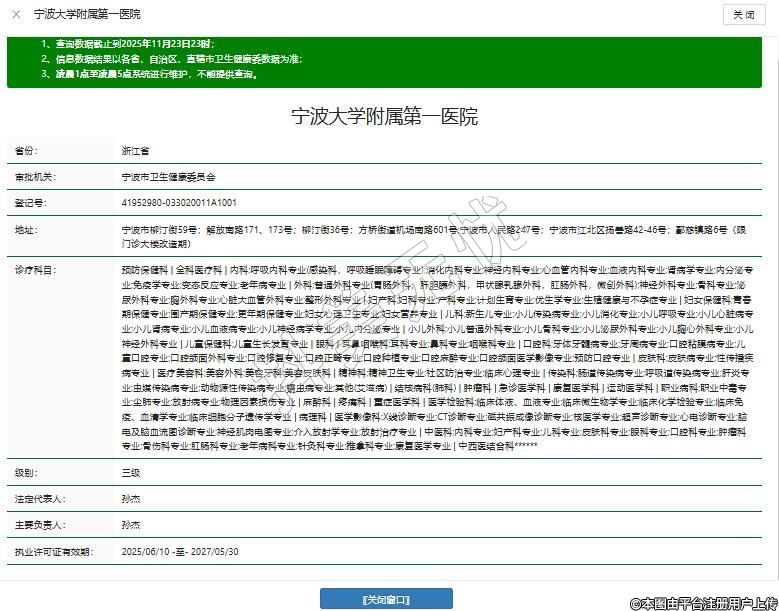The height and width of the screenshot is (611, 779).
Task: Click the 级别 value 三级
Action: (131, 472)
